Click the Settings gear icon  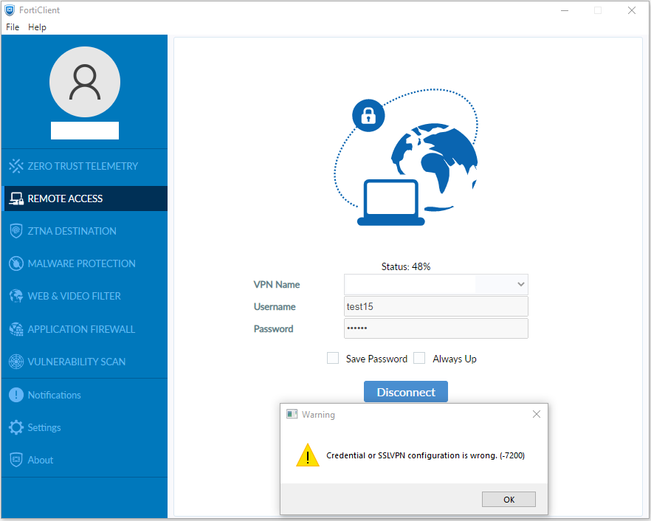[16, 427]
